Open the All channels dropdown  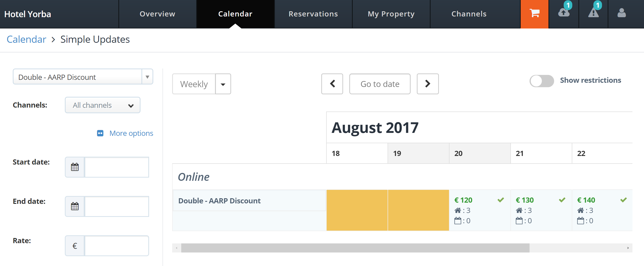coord(102,105)
